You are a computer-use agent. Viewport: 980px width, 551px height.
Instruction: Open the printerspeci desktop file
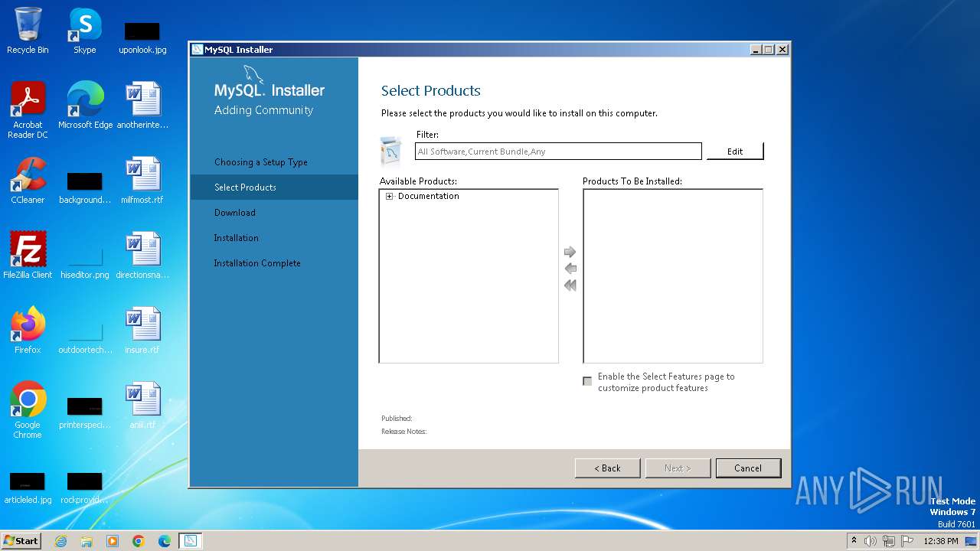coord(85,412)
